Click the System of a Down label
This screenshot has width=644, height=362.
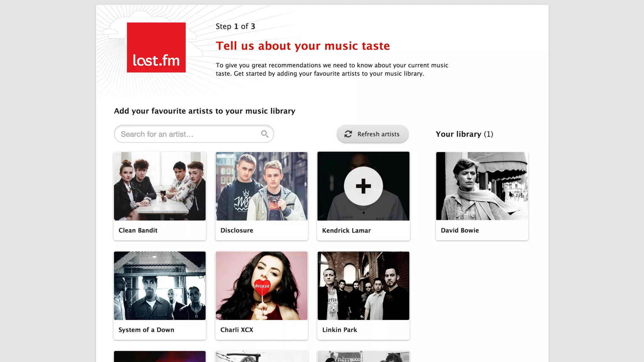pyautogui.click(x=146, y=330)
